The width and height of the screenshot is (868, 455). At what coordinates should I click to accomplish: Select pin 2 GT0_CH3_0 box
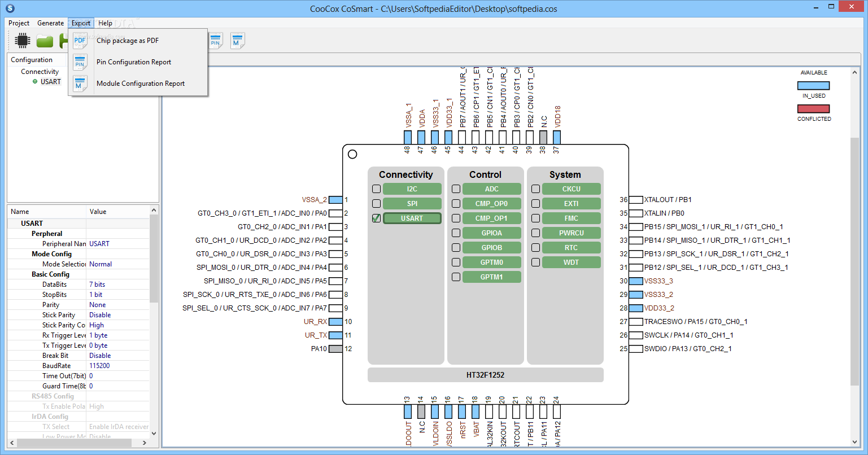(335, 213)
